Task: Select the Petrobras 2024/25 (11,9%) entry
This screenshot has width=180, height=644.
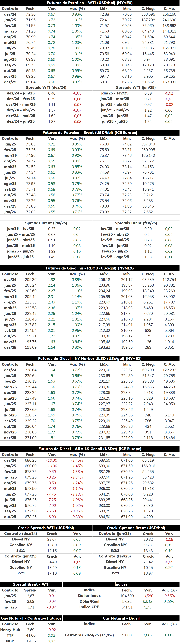Action: click(89, 635)
